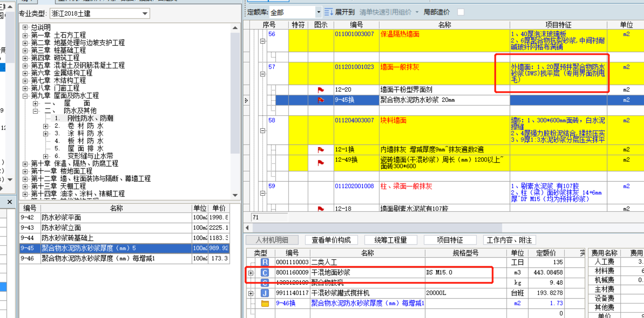
Task: Select quota row 9-45 聚合物水泥防水砂浆厚度5
Action: (124, 249)
